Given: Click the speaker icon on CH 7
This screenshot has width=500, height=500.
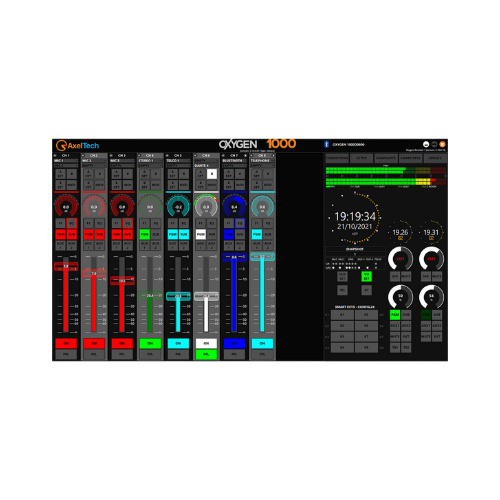Looking at the screenshot, I should (223, 156).
